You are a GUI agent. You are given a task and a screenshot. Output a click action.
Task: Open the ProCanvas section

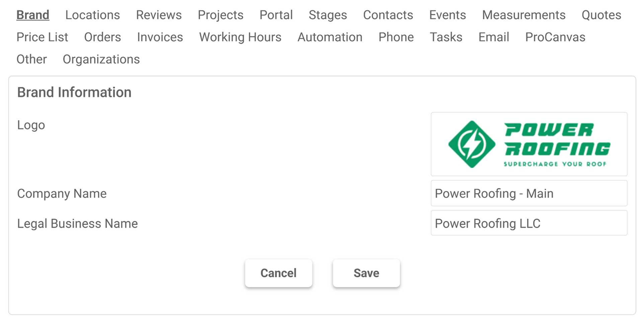point(555,37)
